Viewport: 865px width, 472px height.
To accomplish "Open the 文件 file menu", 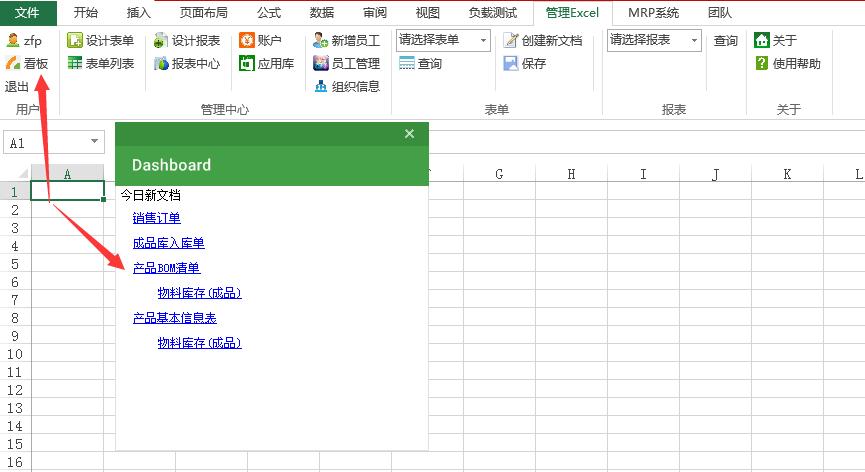I will [x=28, y=13].
